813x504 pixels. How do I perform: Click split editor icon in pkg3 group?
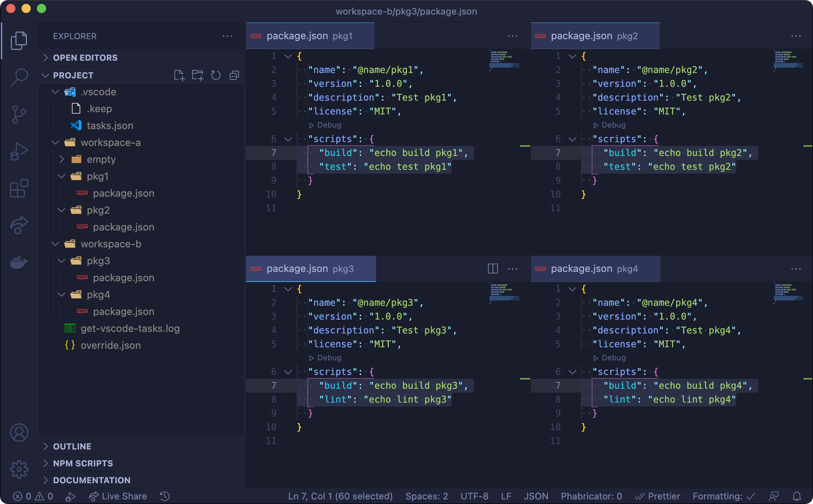pyautogui.click(x=493, y=269)
